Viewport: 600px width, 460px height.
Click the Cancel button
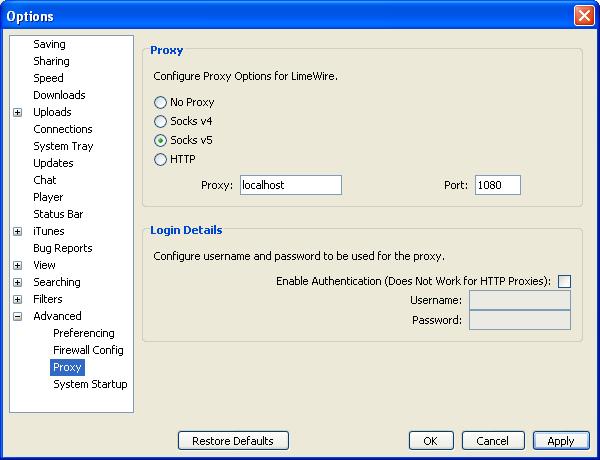[x=493, y=441]
